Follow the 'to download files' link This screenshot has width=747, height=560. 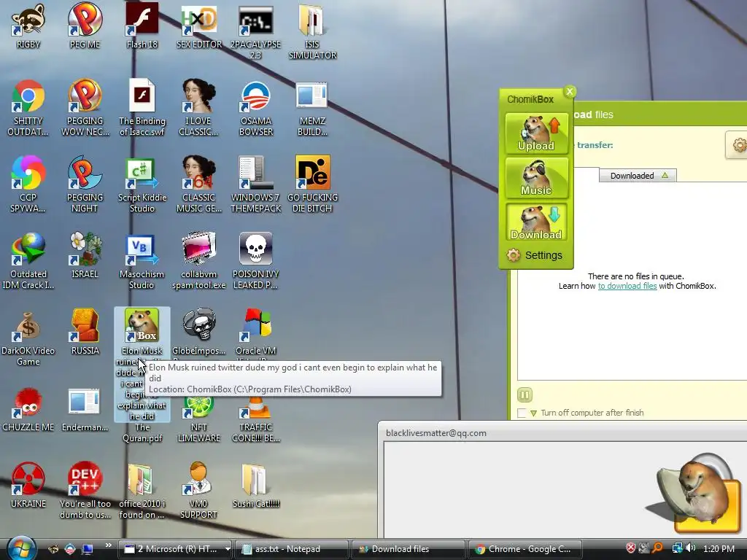point(627,286)
